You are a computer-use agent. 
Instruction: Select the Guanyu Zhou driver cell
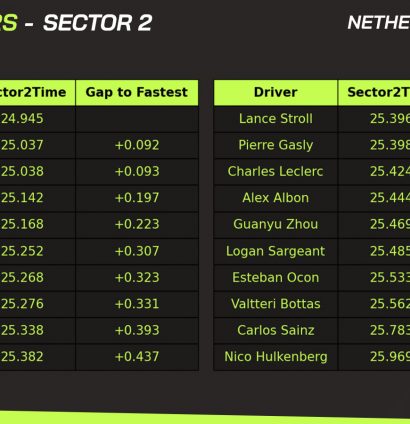tap(275, 224)
